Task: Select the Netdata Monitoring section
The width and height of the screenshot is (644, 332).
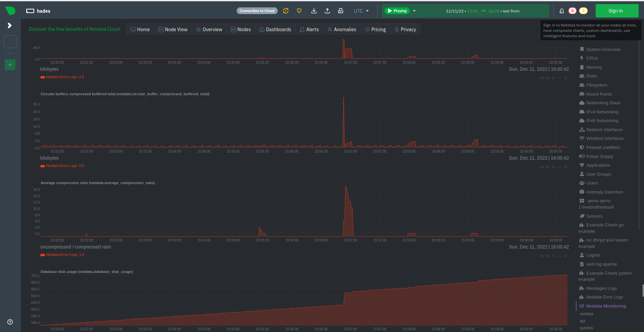Action: click(603, 306)
